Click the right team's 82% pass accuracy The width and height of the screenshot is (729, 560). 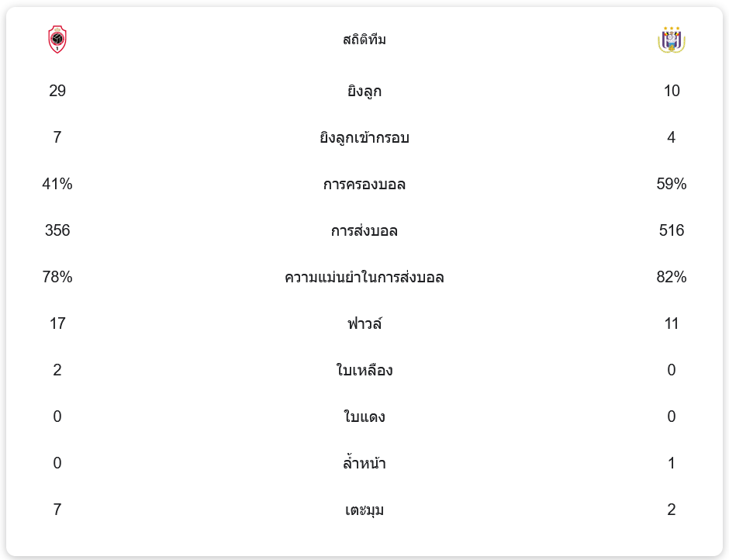tap(672, 278)
